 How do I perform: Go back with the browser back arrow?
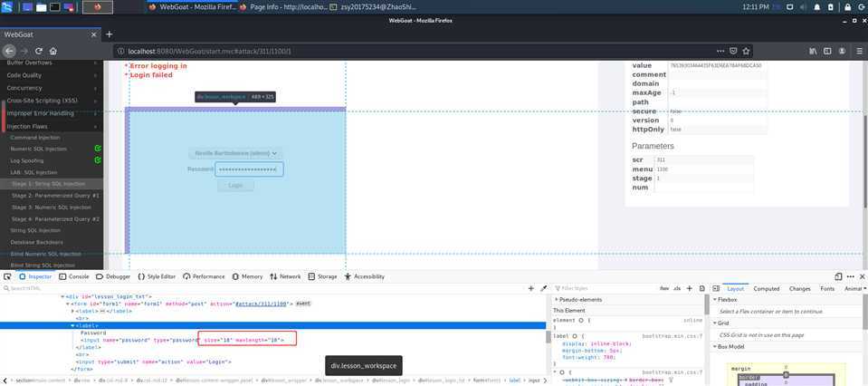pyautogui.click(x=9, y=51)
